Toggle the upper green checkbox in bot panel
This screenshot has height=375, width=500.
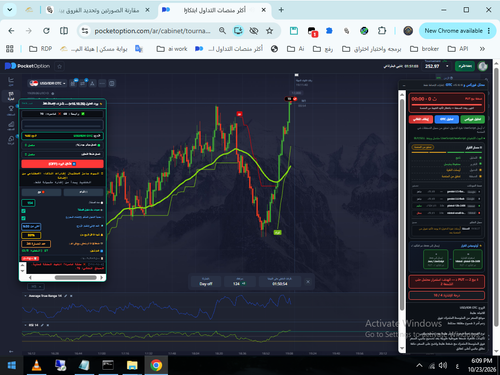click(x=23, y=211)
